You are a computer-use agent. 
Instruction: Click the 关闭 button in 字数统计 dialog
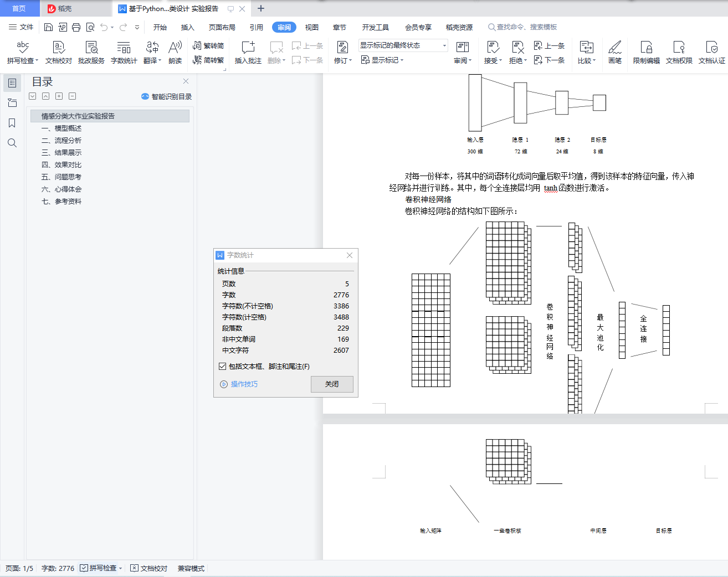coord(332,384)
